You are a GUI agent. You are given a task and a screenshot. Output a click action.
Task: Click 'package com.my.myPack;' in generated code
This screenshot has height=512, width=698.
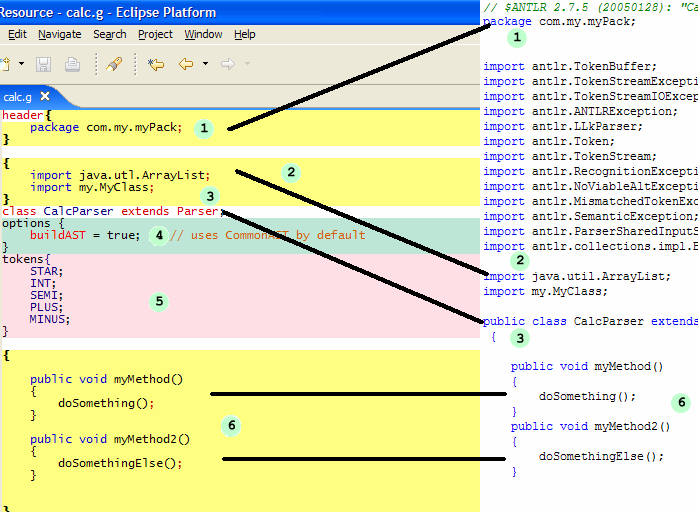(x=560, y=21)
